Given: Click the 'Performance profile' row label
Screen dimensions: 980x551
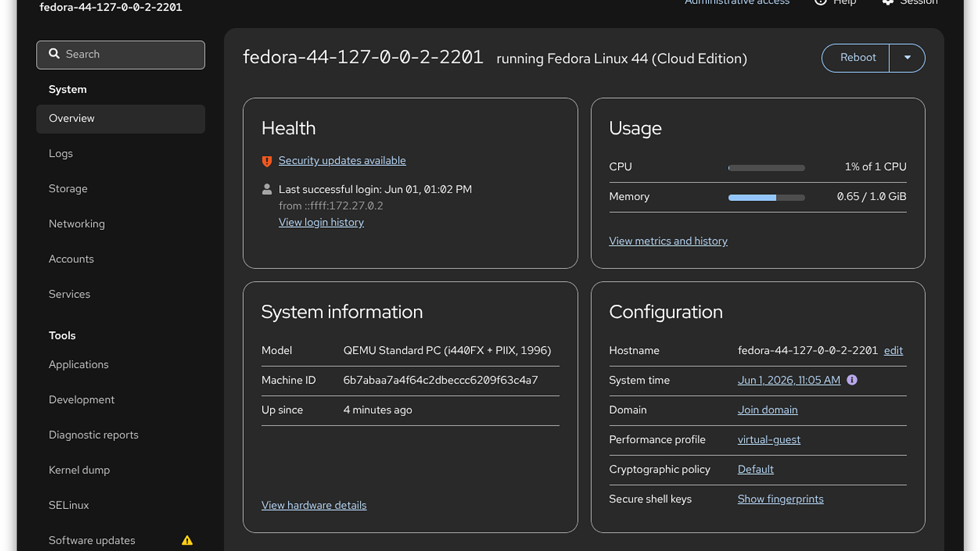Looking at the screenshot, I should coord(657,440).
